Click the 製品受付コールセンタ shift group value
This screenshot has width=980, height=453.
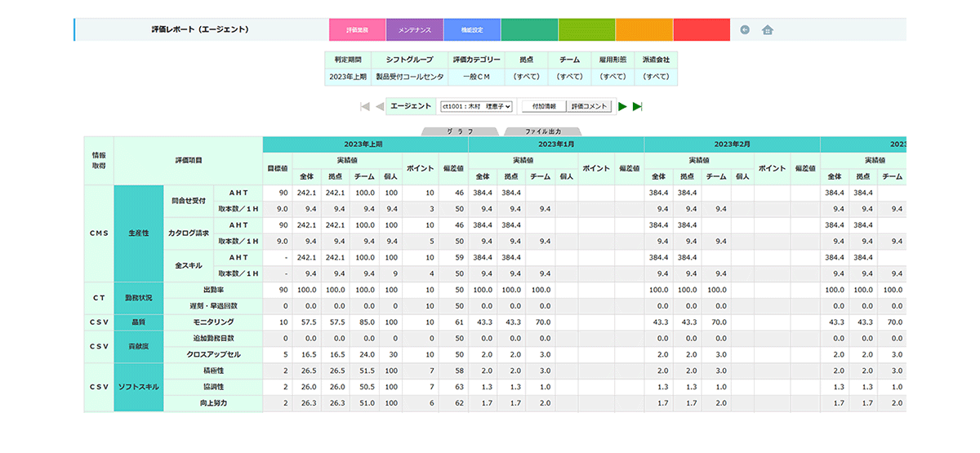point(410,77)
